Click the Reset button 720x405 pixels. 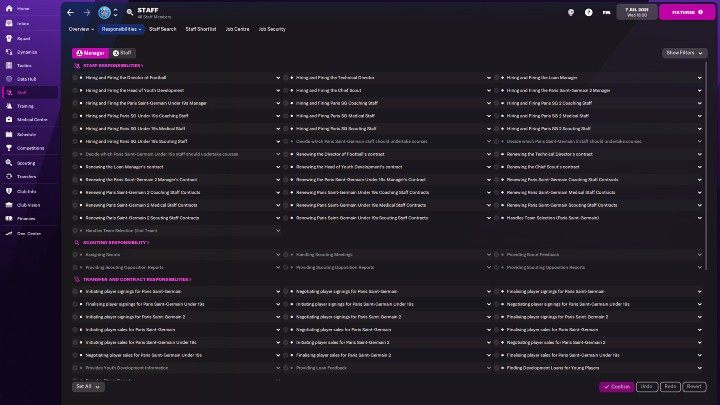point(696,386)
